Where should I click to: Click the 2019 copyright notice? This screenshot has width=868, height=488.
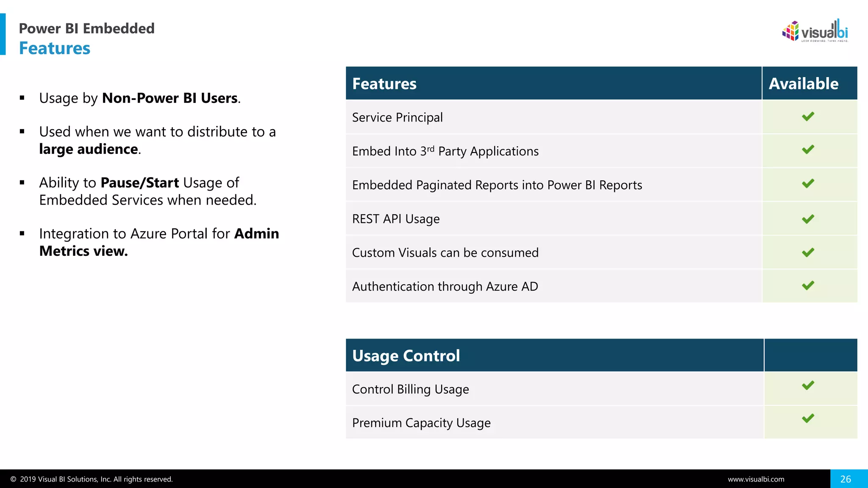[92, 479]
